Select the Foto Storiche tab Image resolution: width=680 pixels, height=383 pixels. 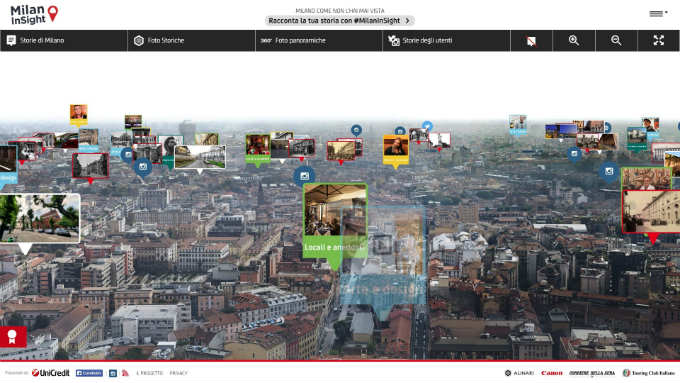tap(191, 40)
